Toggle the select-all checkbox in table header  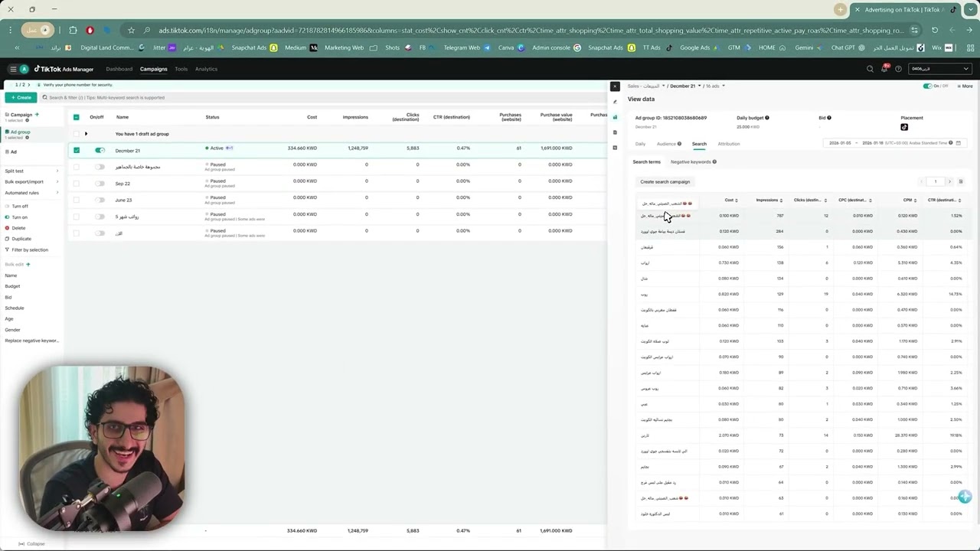coord(77,117)
